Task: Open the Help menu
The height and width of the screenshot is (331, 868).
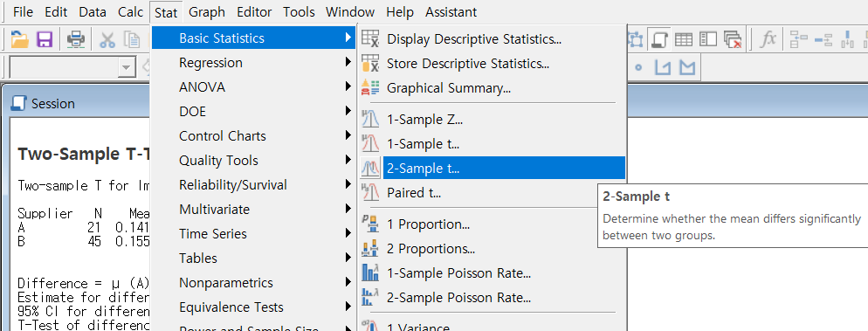Action: 400,11
